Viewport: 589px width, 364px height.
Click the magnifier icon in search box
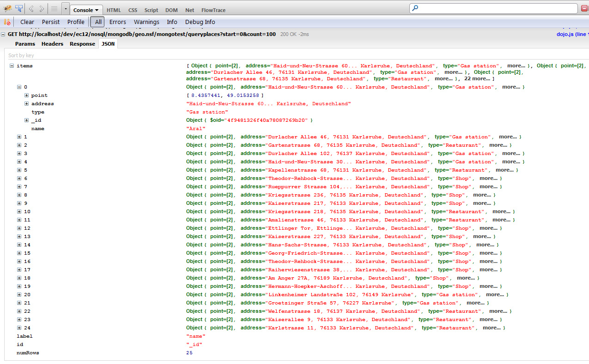pyautogui.click(x=415, y=8)
